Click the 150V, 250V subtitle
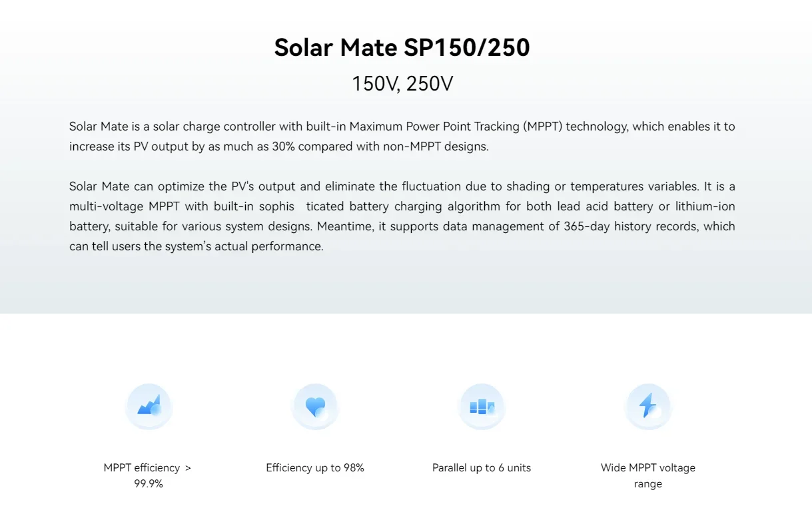The width and height of the screenshot is (812, 528). coord(402,84)
